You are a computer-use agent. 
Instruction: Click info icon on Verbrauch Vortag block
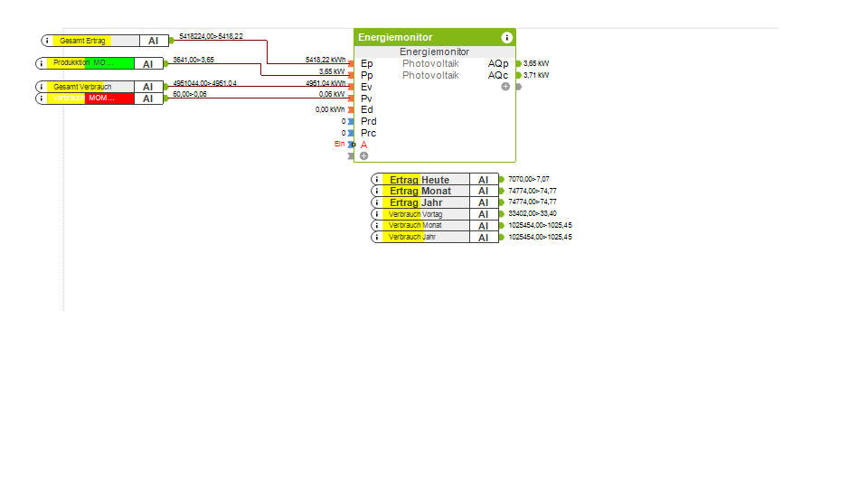coord(377,214)
